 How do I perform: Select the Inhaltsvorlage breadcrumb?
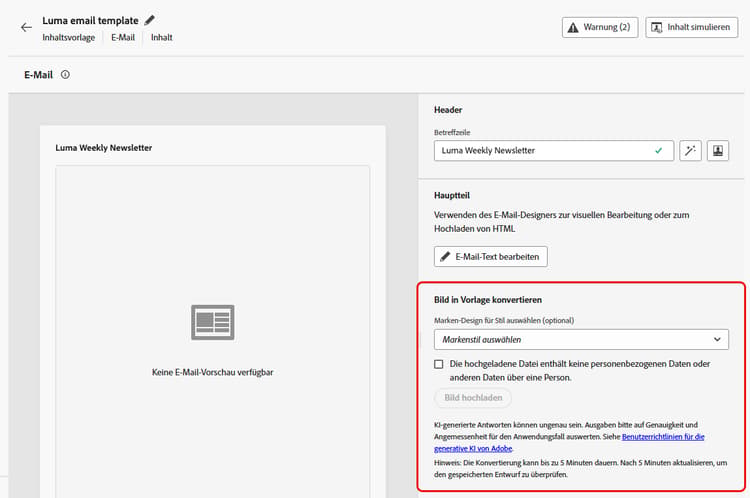point(68,37)
